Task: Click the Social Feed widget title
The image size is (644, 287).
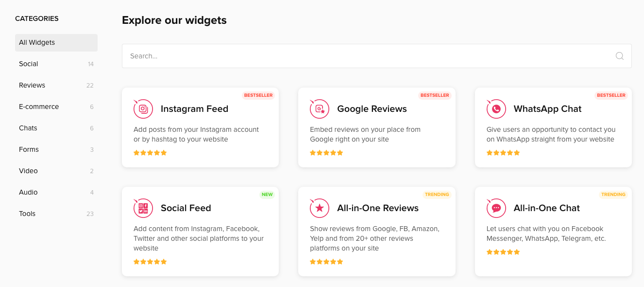Action: (186, 208)
